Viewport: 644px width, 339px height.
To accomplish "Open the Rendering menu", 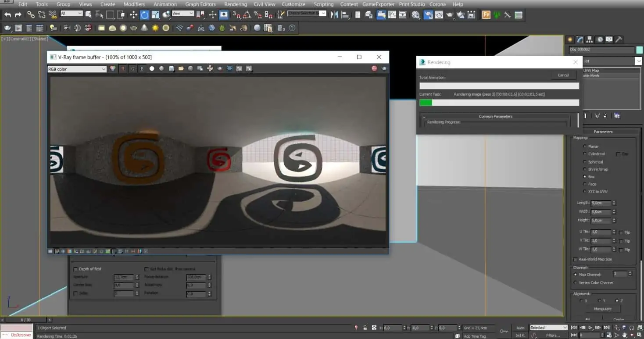I will [236, 4].
